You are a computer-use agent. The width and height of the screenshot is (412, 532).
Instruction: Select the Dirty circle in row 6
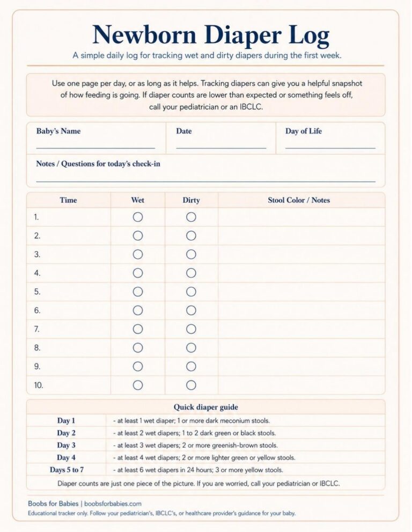192,310
